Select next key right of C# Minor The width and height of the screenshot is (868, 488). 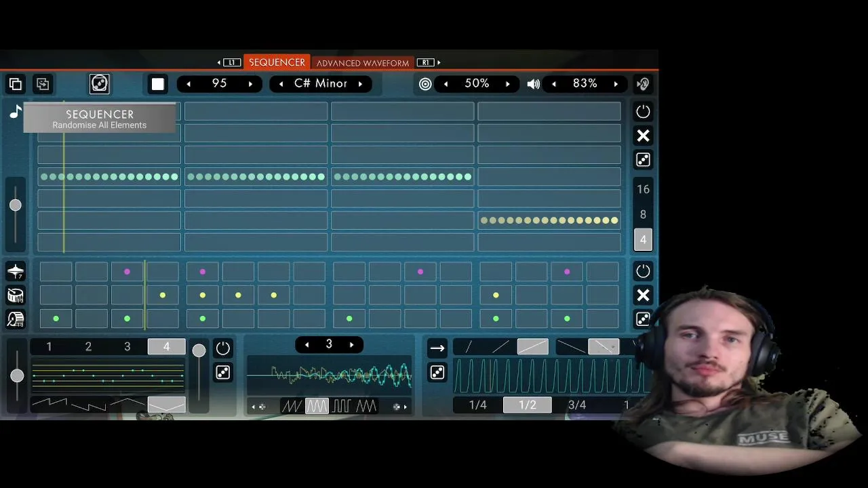[360, 84]
